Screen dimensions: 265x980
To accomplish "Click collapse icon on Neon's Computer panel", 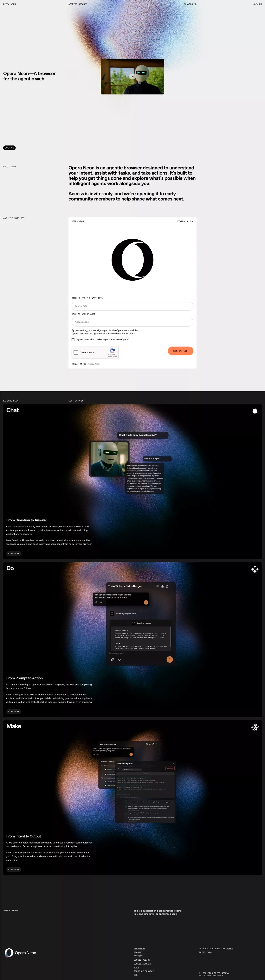I will pyautogui.click(x=173, y=764).
